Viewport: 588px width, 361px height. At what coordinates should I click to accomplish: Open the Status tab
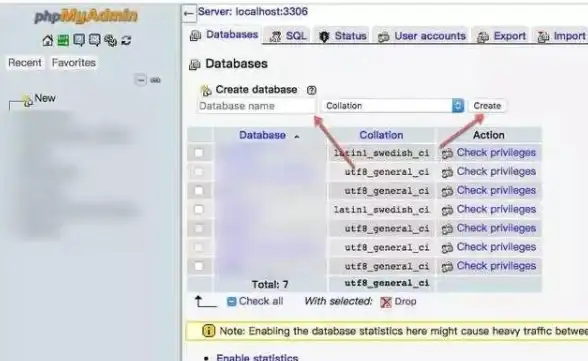click(342, 36)
